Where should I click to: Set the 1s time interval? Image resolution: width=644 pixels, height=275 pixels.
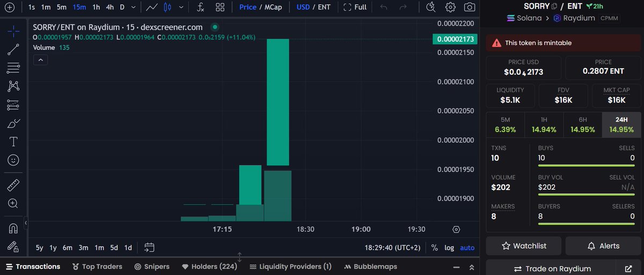point(32,8)
